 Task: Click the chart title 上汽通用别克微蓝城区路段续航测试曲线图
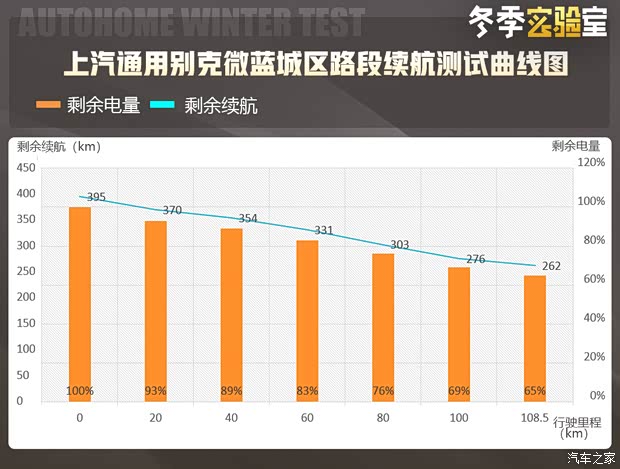click(316, 63)
